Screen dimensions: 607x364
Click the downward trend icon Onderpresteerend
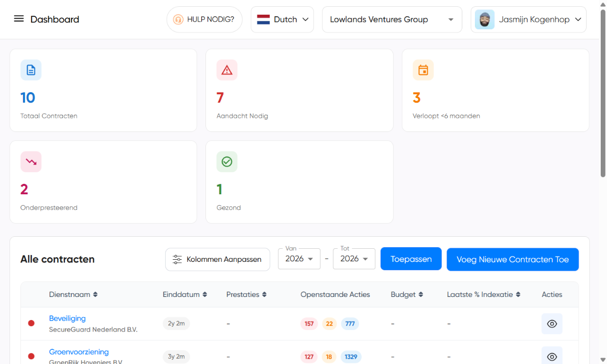(31, 162)
